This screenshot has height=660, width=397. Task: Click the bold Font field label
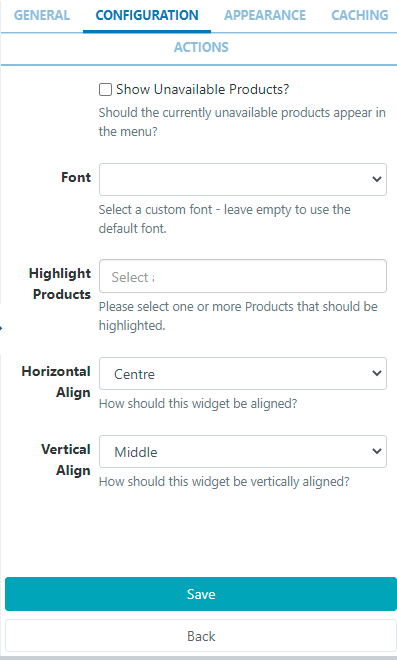click(76, 177)
